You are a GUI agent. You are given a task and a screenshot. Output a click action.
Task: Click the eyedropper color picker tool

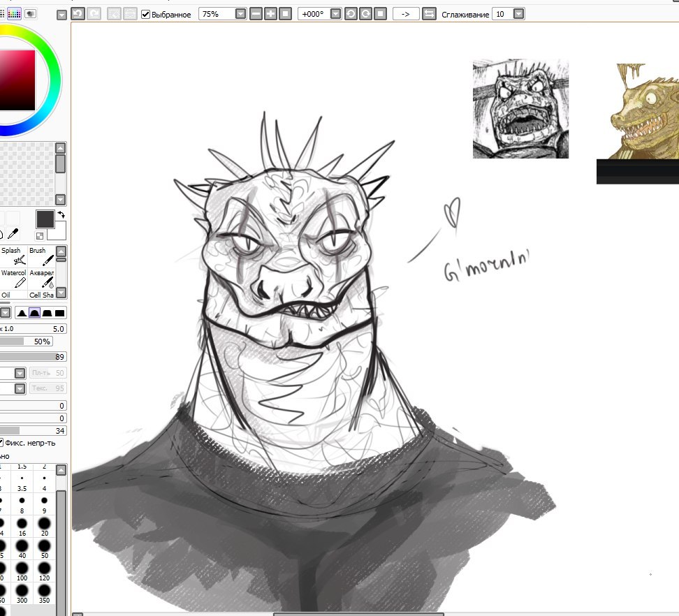click(x=13, y=234)
